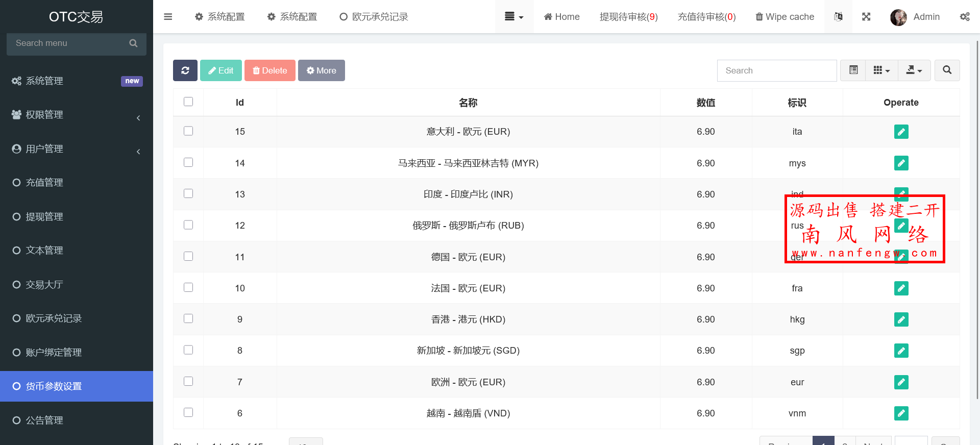
Task: Expand the 用户管理 sidebar menu
Action: (x=77, y=149)
